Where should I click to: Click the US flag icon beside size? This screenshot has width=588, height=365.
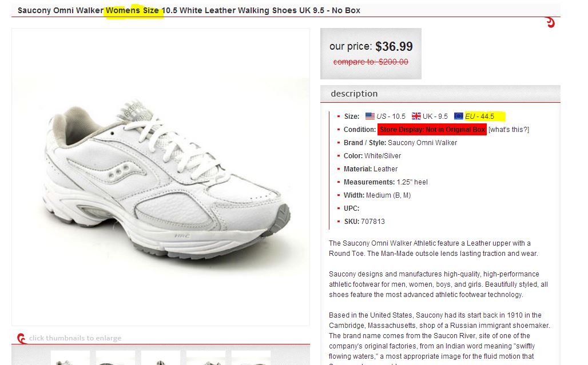point(370,117)
